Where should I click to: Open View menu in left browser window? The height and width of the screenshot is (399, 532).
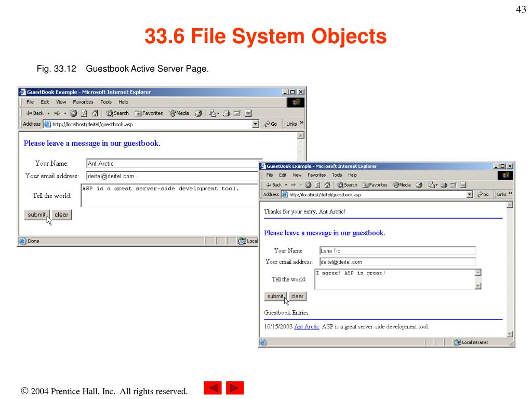(61, 102)
